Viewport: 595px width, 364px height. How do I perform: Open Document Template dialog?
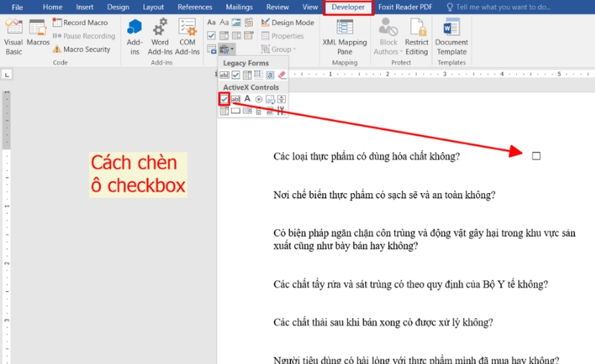click(451, 36)
